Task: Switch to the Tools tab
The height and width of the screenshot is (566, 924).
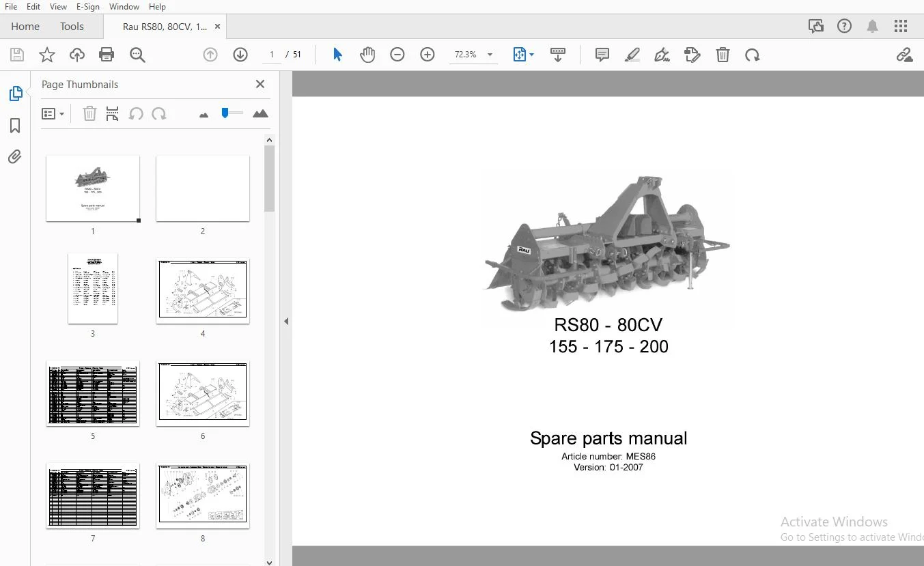Action: tap(72, 27)
